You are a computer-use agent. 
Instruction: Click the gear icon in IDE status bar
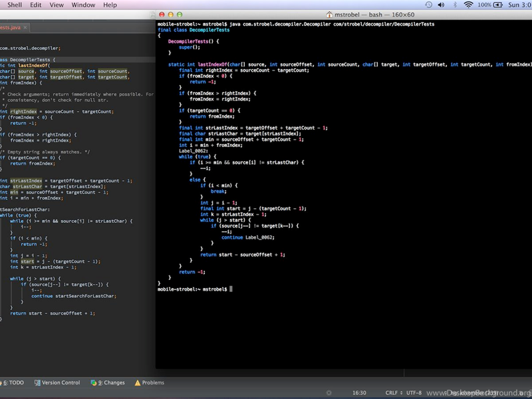pos(329,392)
